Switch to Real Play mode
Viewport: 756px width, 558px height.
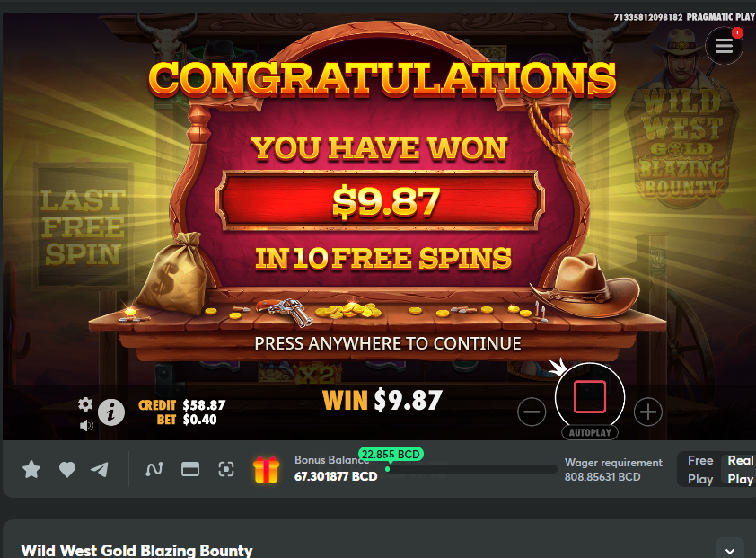(740, 470)
